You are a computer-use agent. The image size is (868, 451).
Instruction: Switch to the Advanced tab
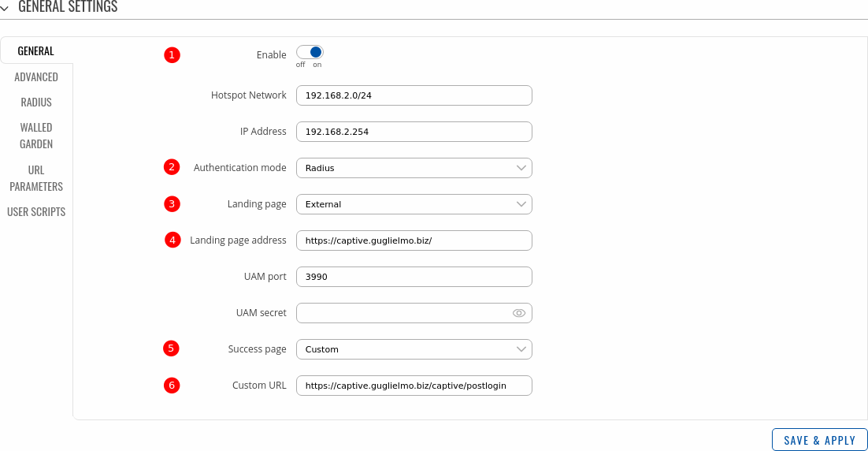tap(36, 77)
